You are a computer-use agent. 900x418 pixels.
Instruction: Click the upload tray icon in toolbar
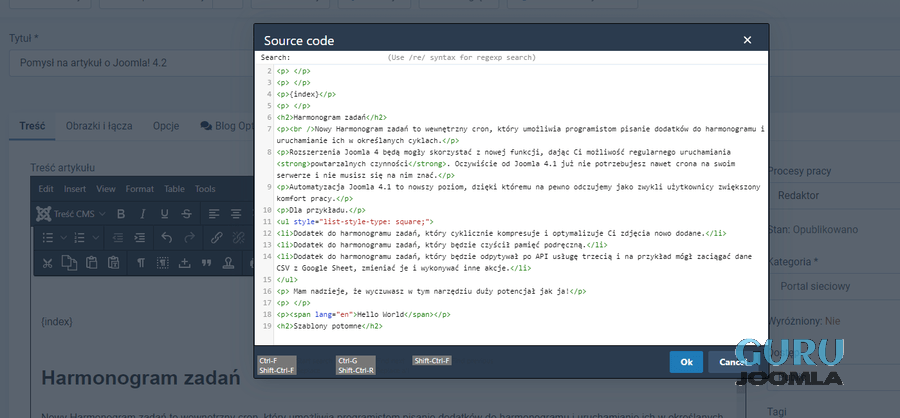184,263
